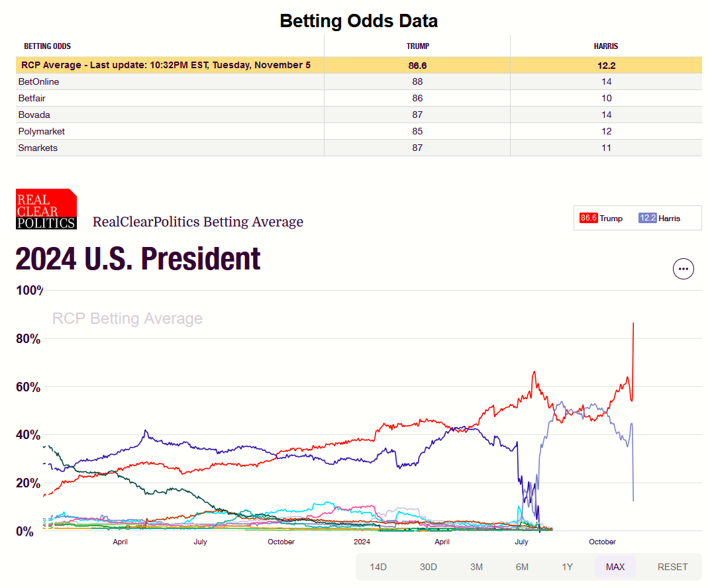Click the red 86.6 Trump swatch

click(588, 218)
